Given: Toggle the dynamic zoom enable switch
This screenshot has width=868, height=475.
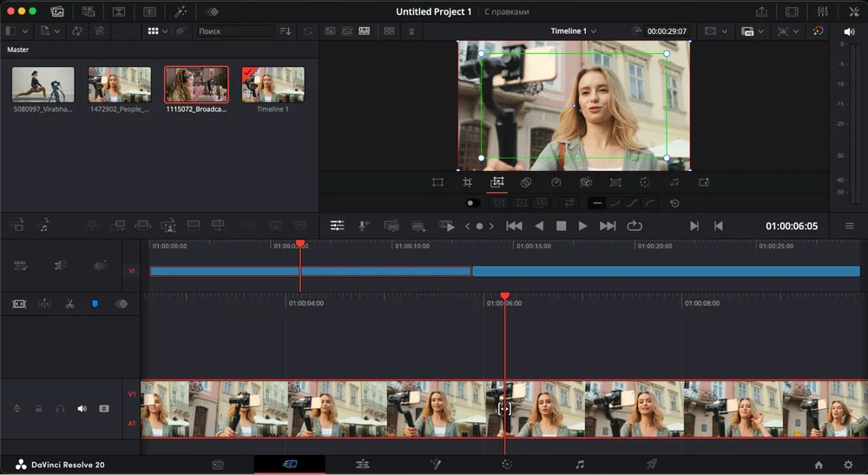Looking at the screenshot, I should pyautogui.click(x=472, y=203).
